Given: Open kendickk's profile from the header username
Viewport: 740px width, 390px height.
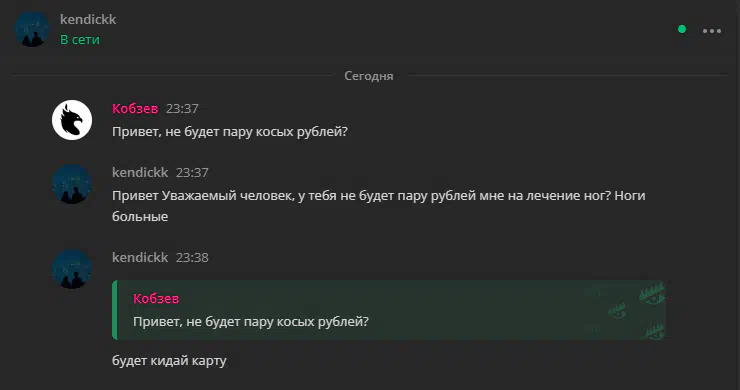Looking at the screenshot, I should (x=88, y=19).
